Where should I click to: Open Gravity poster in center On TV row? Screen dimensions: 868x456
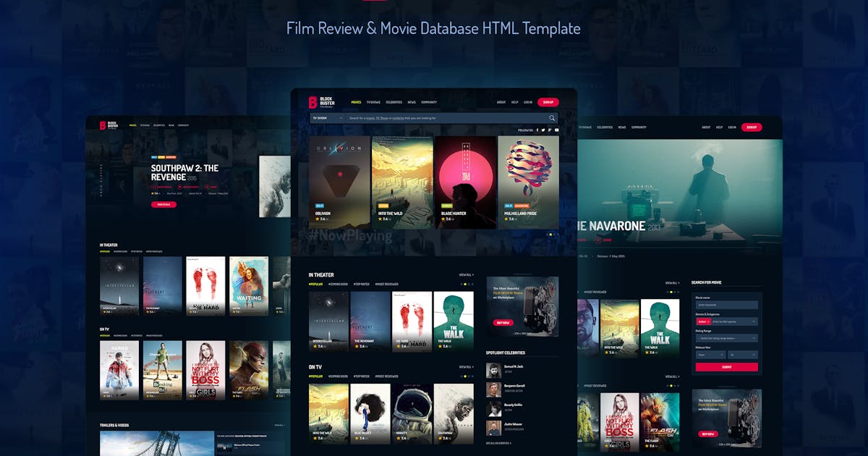click(412, 414)
